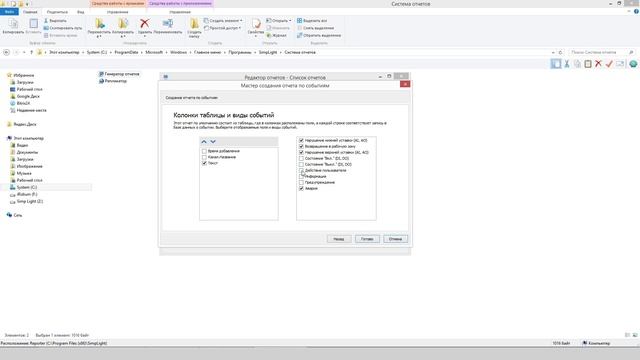This screenshot has height=360, width=640.
Task: Click the Выделить все ribbon item
Action: tap(312, 20)
